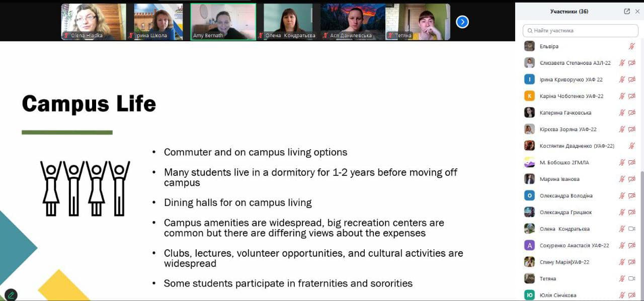Click the Учасники (36) panel header
The image size is (644, 301).
coord(569,12)
